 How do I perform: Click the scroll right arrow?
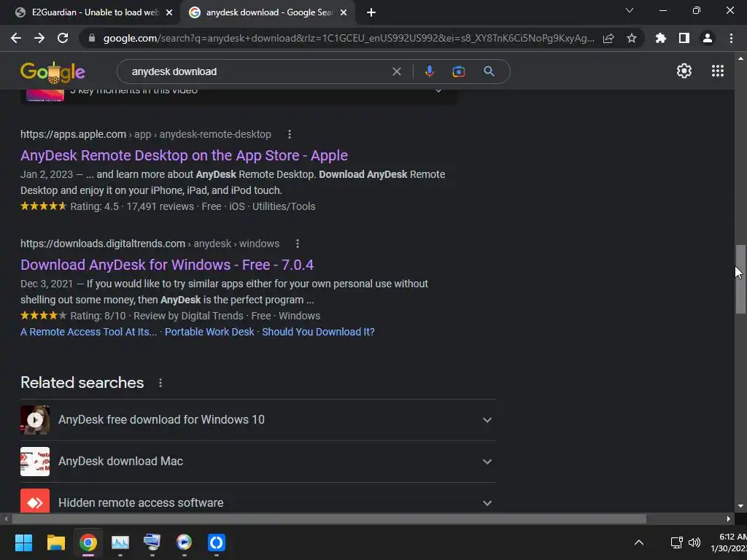point(729,518)
